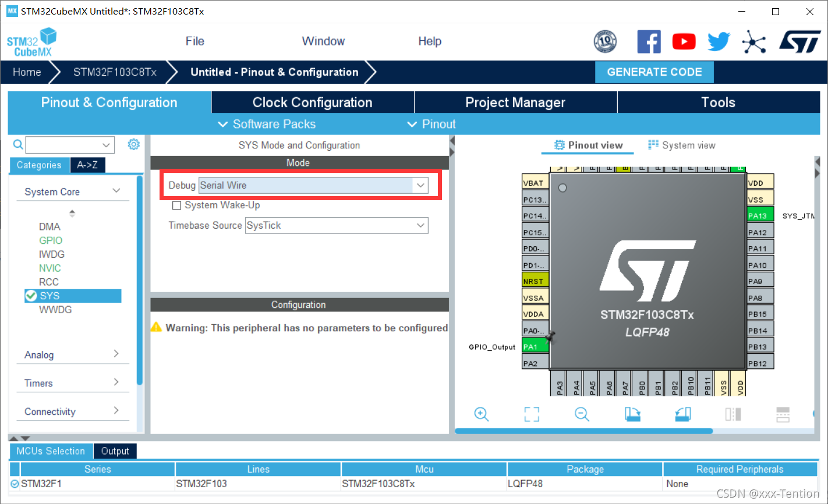Click the NRST pin
The width and height of the screenshot is (828, 504).
pyautogui.click(x=535, y=281)
